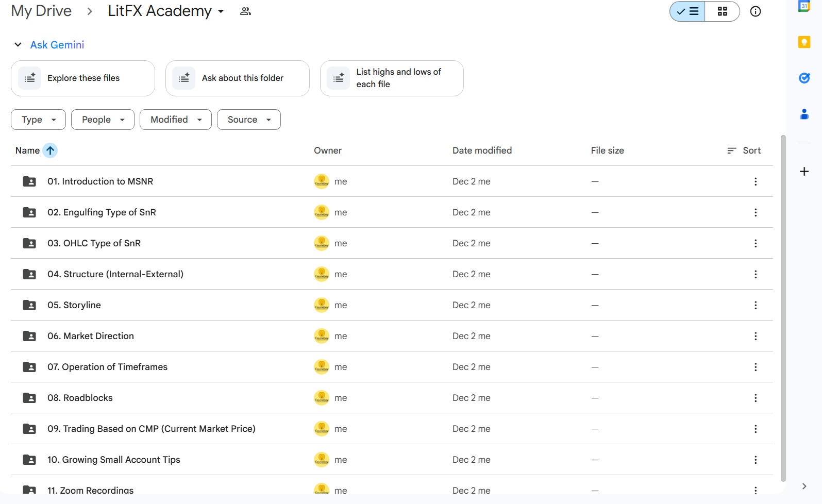This screenshot has width=822, height=504.
Task: Open the Modified filter dropdown
Action: coord(175,120)
